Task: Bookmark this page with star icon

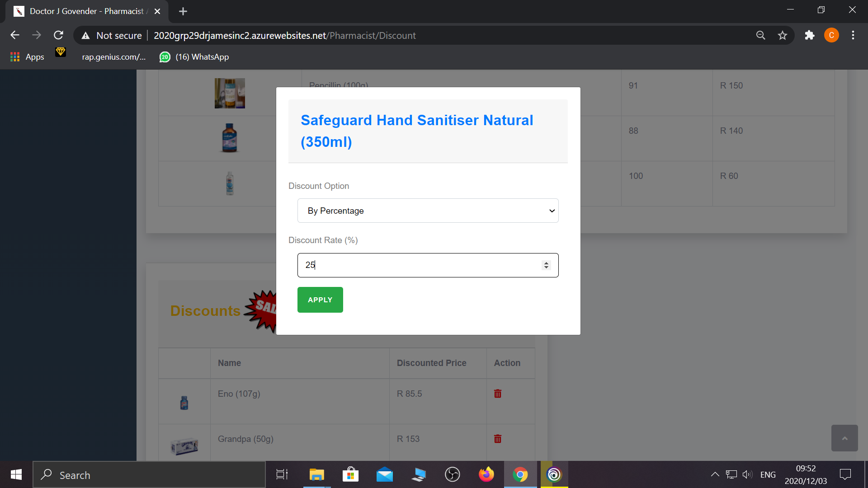Action: point(783,35)
